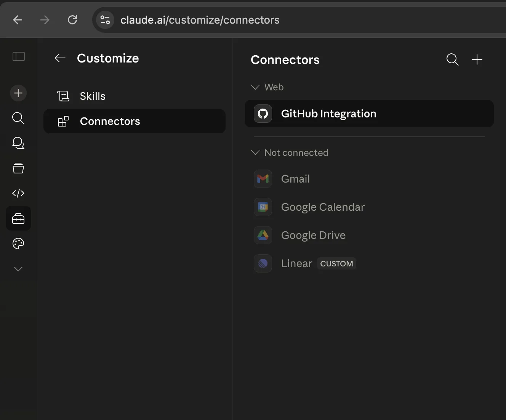Click the Google Calendar icon
Viewport: 506px width, 420px height.
[x=263, y=207]
